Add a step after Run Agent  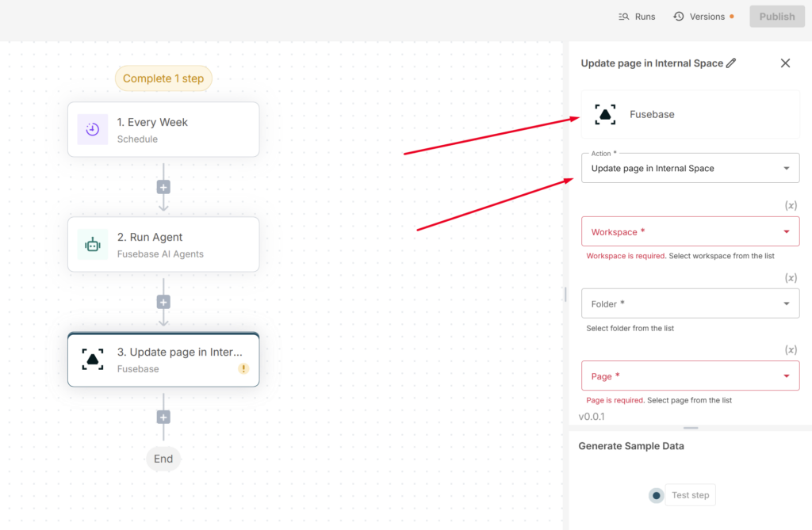163,303
